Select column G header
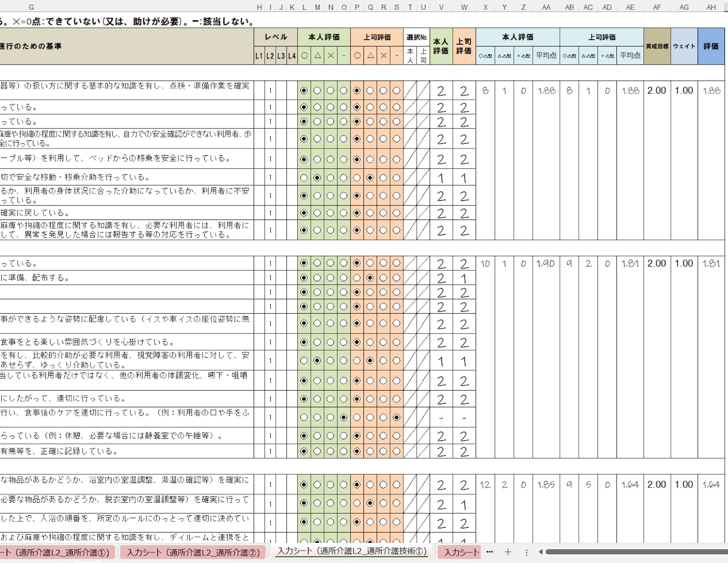 click(32, 7)
